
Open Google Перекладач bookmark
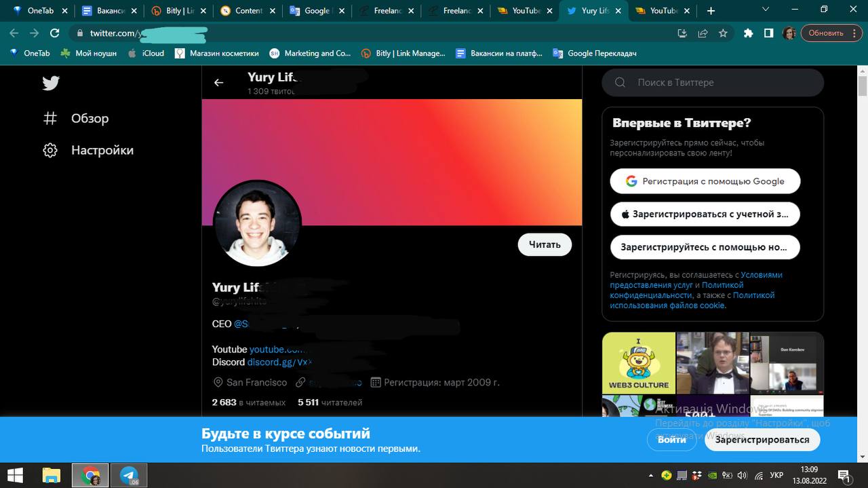coord(595,53)
